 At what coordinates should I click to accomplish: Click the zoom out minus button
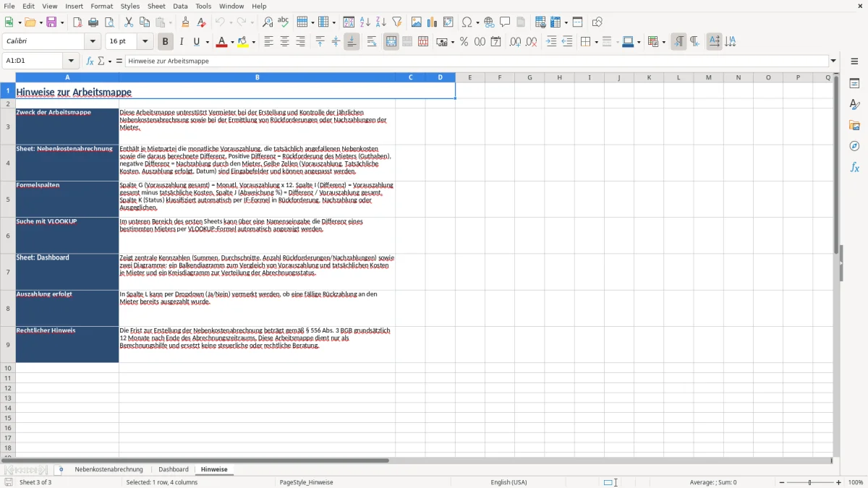point(782,482)
